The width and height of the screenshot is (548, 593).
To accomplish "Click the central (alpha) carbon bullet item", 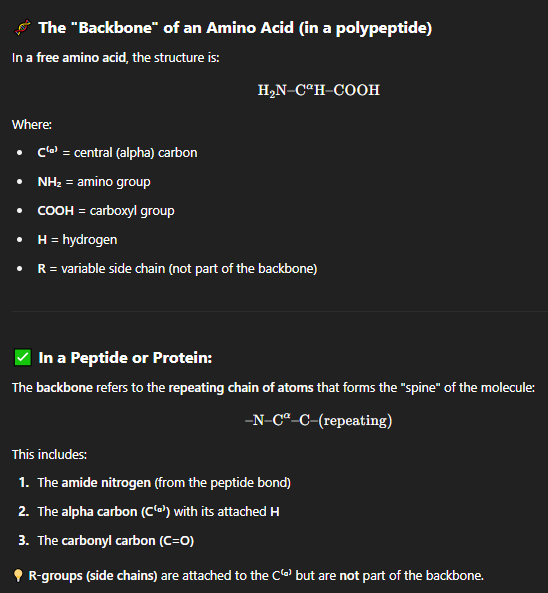I will pos(117,153).
